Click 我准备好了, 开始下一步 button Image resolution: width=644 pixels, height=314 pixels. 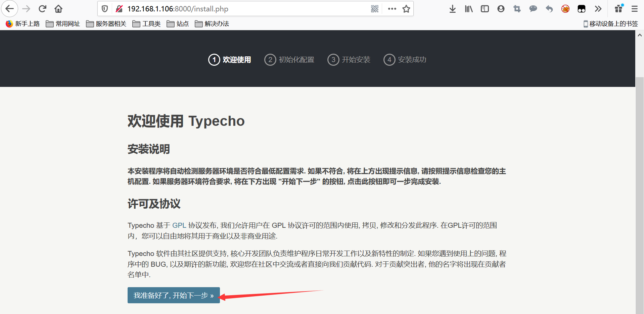(174, 295)
